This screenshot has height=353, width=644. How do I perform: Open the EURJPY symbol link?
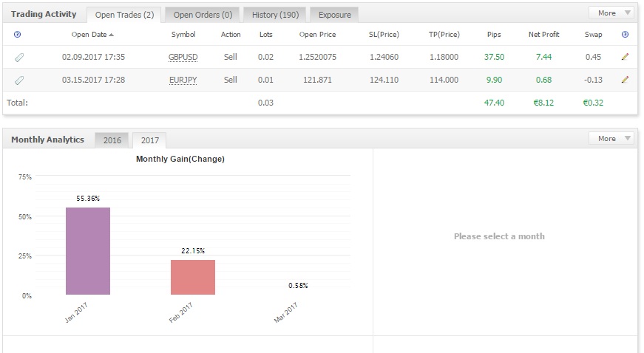(x=183, y=80)
